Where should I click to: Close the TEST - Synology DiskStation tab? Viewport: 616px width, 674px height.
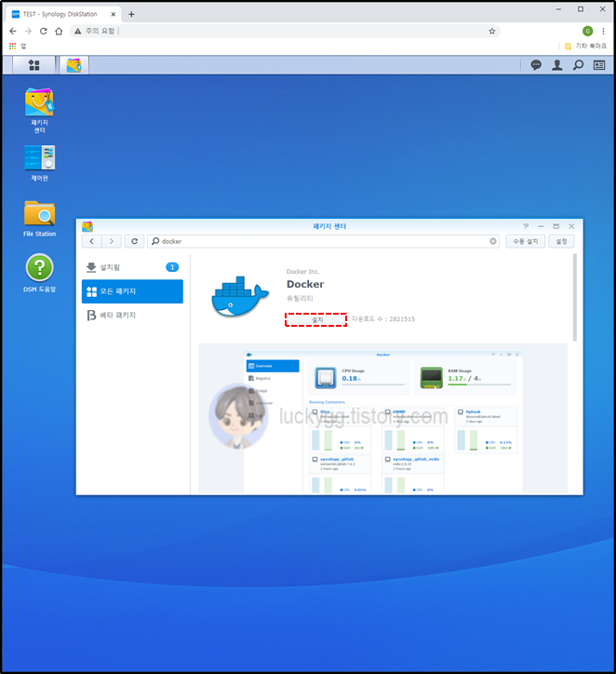[x=113, y=14]
